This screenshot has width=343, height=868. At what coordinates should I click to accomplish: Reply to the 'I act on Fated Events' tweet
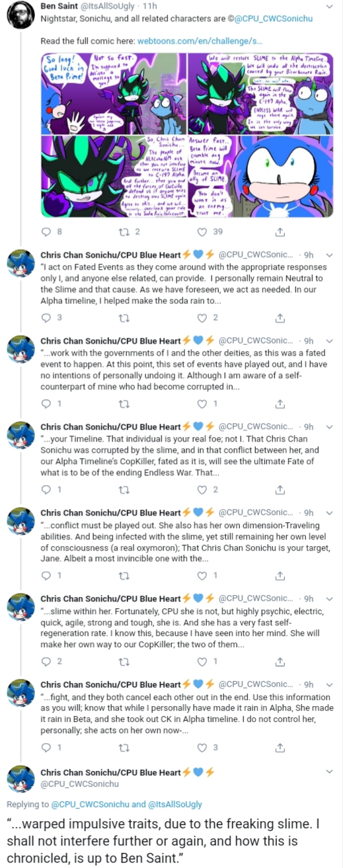pos(46,318)
